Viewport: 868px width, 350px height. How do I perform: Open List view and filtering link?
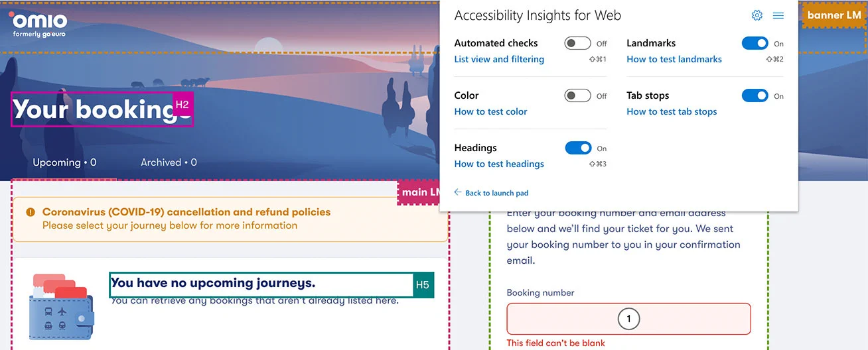[x=499, y=59]
